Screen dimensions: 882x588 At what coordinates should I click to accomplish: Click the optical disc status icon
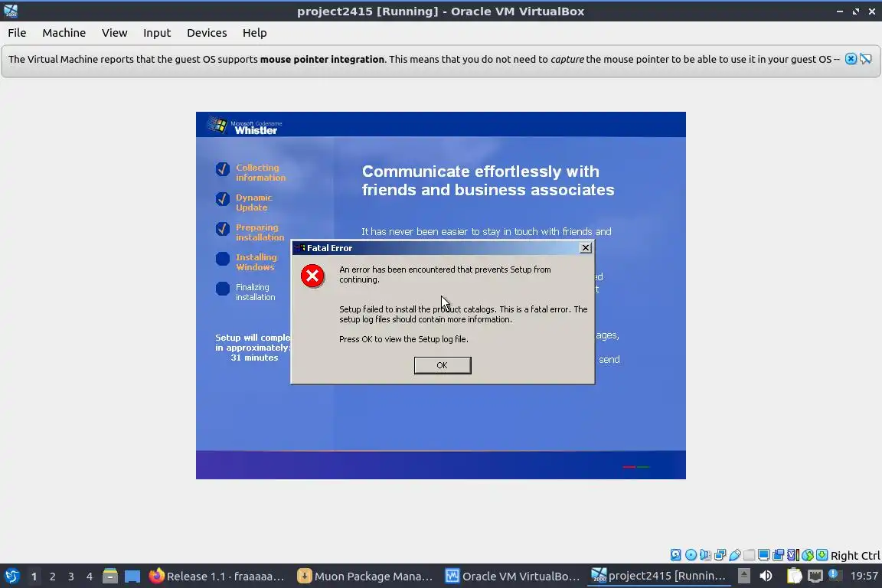(x=691, y=555)
